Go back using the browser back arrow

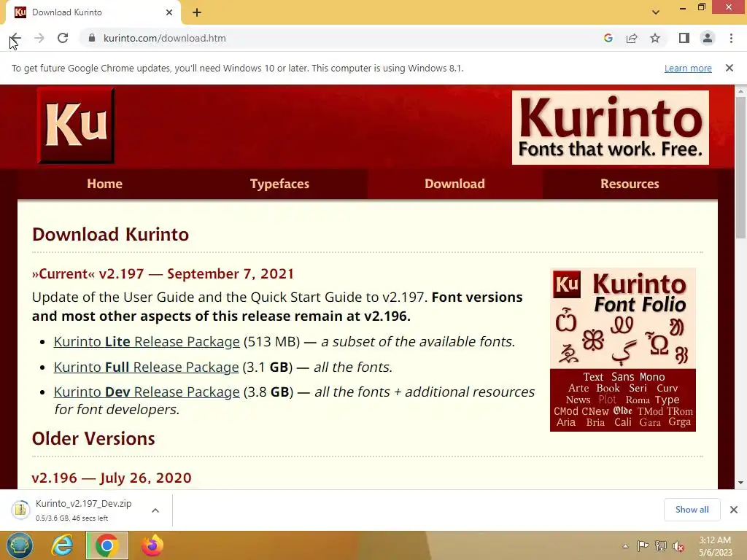(x=15, y=38)
